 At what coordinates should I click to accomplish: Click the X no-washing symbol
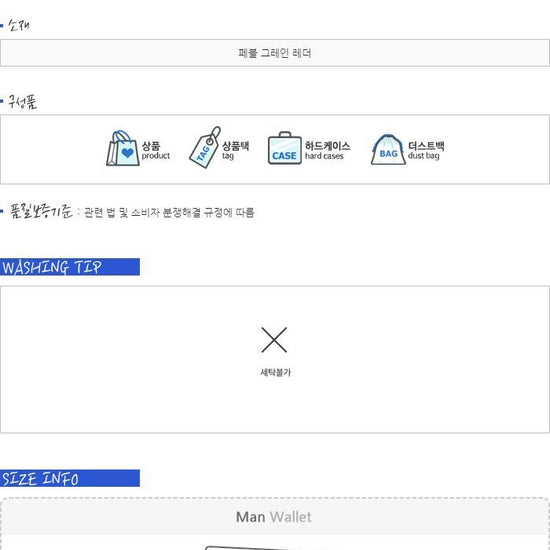tap(274, 340)
